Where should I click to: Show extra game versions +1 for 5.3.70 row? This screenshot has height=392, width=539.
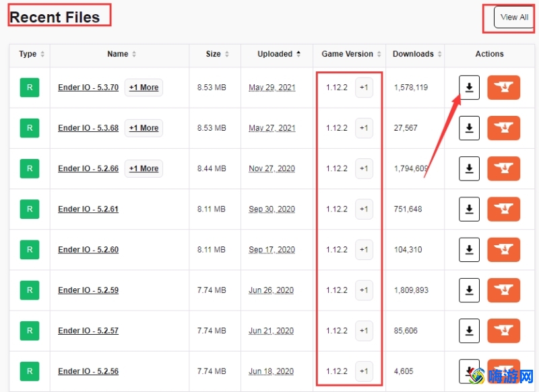(364, 88)
